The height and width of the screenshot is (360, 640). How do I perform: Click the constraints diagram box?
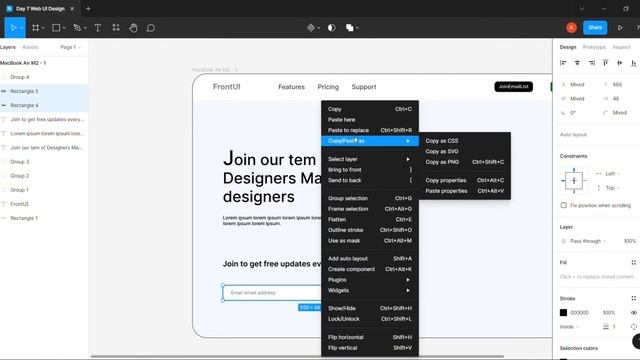574,180
